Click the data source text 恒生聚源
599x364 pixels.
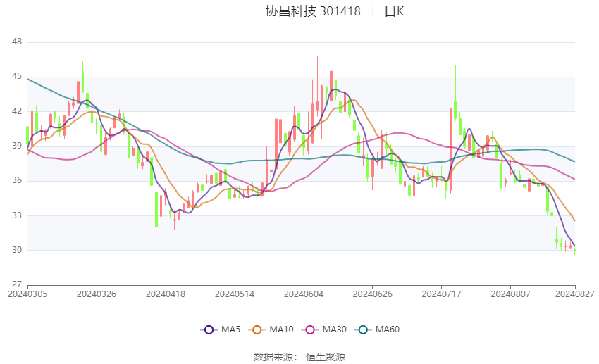326,357
